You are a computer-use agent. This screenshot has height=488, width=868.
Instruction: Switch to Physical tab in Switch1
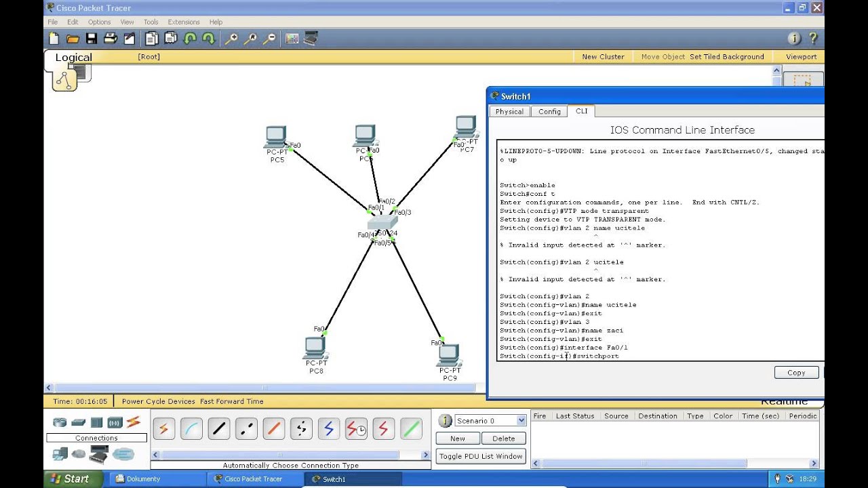[509, 111]
